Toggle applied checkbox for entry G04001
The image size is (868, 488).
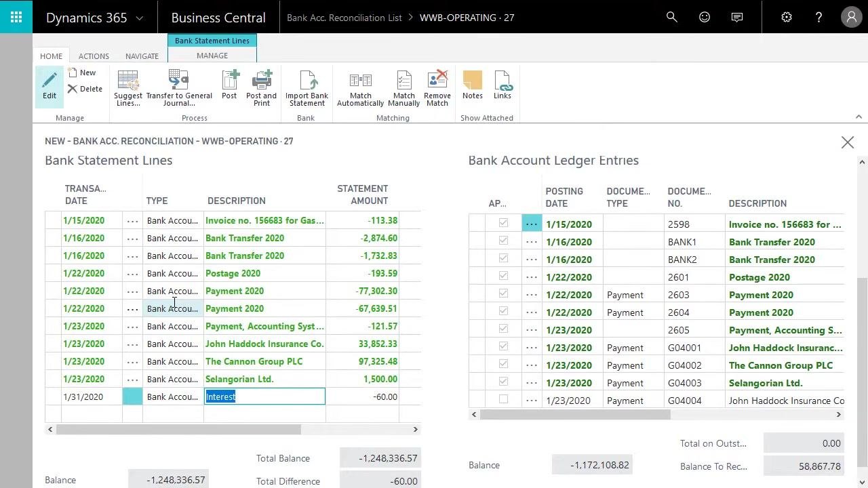(503, 346)
